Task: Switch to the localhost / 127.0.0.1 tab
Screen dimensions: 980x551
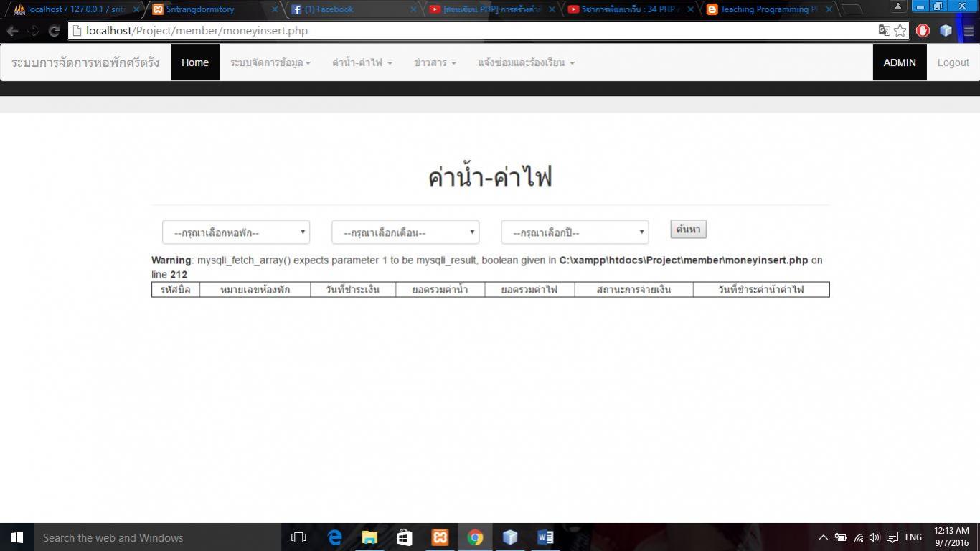Action: (x=75, y=9)
